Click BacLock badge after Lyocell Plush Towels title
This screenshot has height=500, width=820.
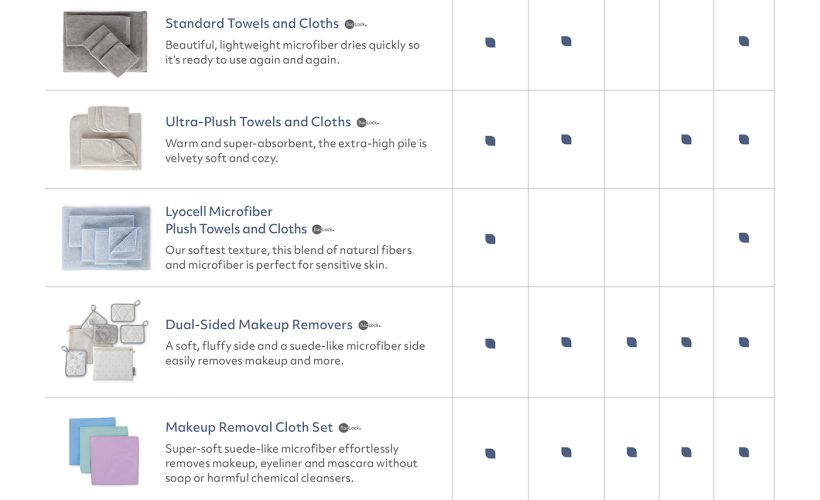(x=323, y=229)
